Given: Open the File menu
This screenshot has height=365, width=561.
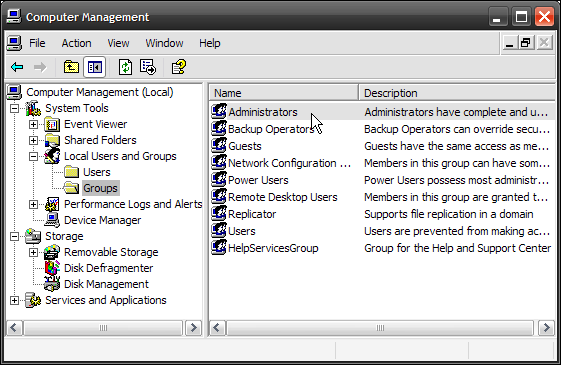Looking at the screenshot, I should 37,43.
